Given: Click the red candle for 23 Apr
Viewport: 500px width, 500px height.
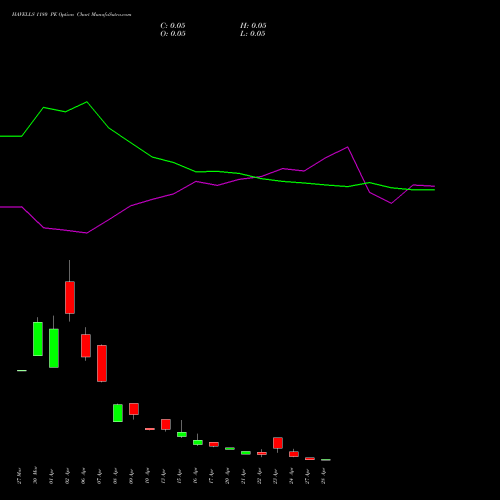Looking at the screenshot, I should click(278, 443).
